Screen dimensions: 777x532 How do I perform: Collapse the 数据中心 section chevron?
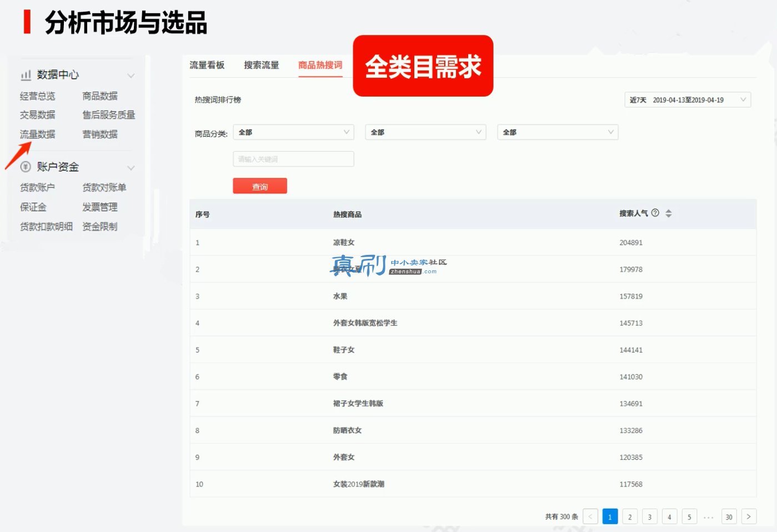[x=131, y=76]
